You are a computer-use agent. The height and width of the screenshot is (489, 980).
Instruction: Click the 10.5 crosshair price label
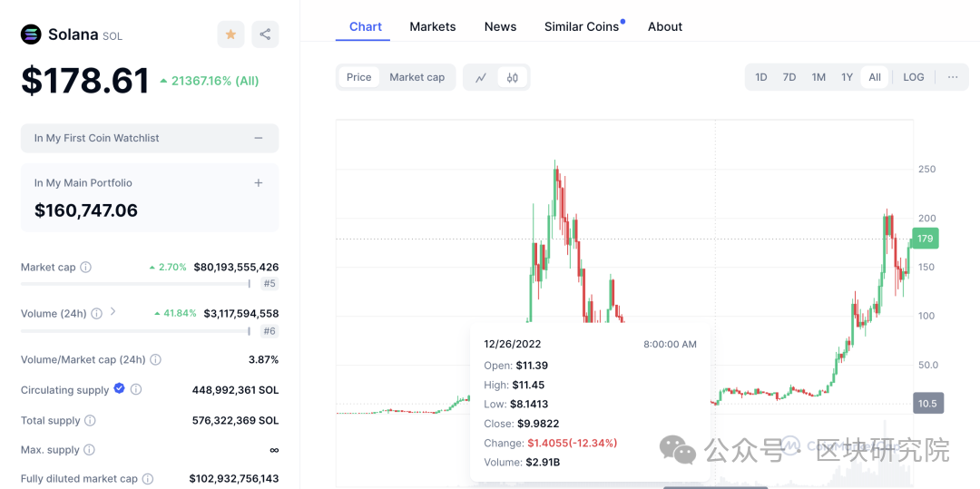tap(928, 404)
